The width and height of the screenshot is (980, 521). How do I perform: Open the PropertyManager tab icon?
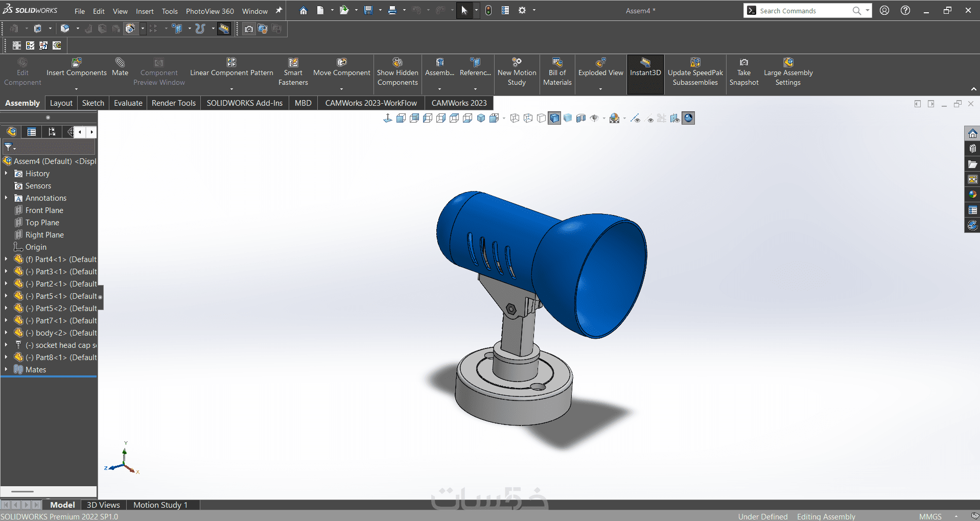[32, 132]
